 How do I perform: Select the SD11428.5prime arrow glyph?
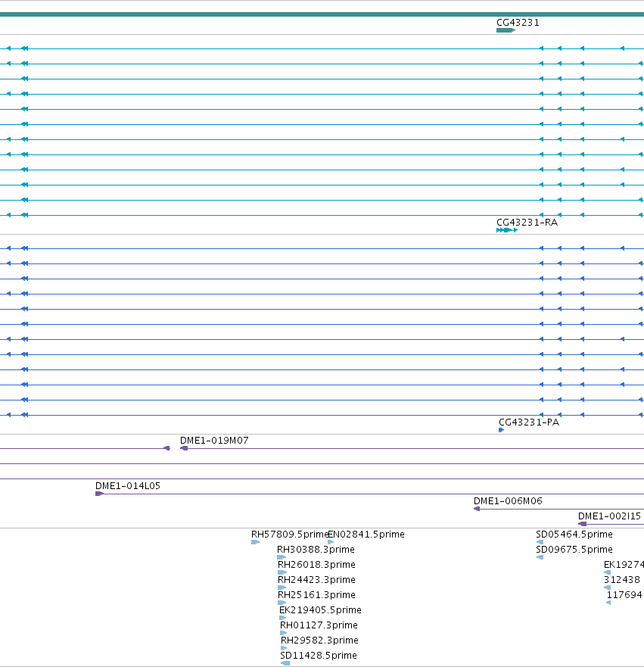tap(285, 663)
